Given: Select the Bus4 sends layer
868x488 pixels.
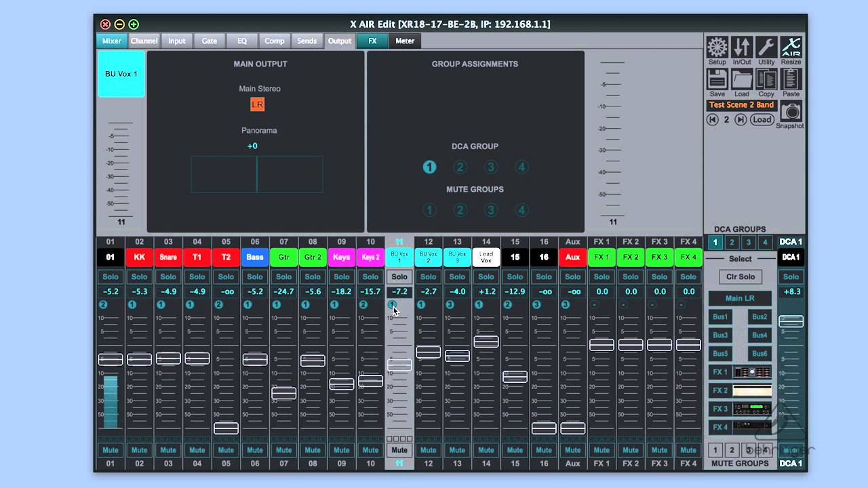Looking at the screenshot, I should pos(760,335).
